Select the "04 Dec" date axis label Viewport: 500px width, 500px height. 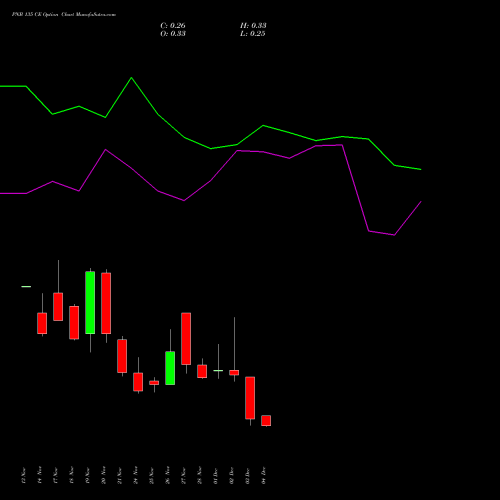(264, 476)
